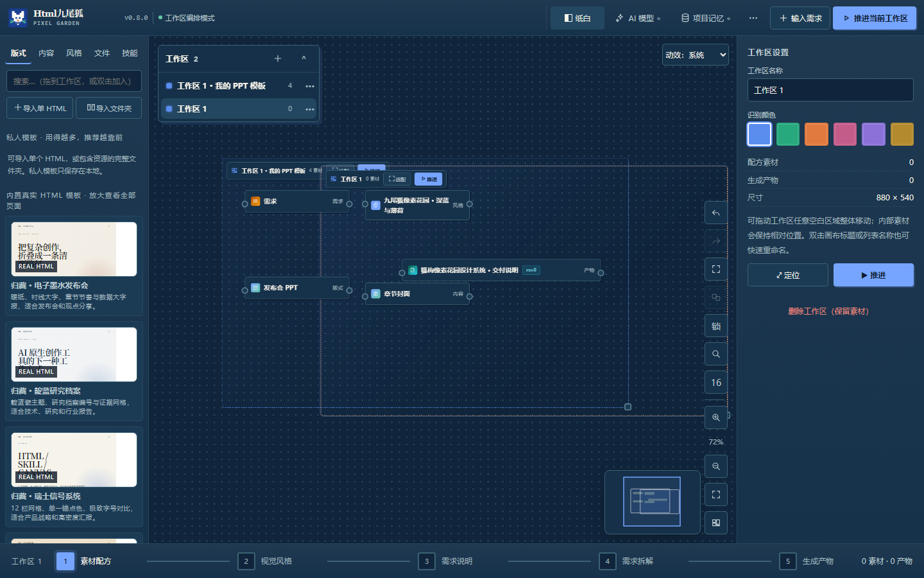Viewport: 924px width, 578px height.
Task: Select step 2 视觉风格 in bottom stepper
Action: 265,561
